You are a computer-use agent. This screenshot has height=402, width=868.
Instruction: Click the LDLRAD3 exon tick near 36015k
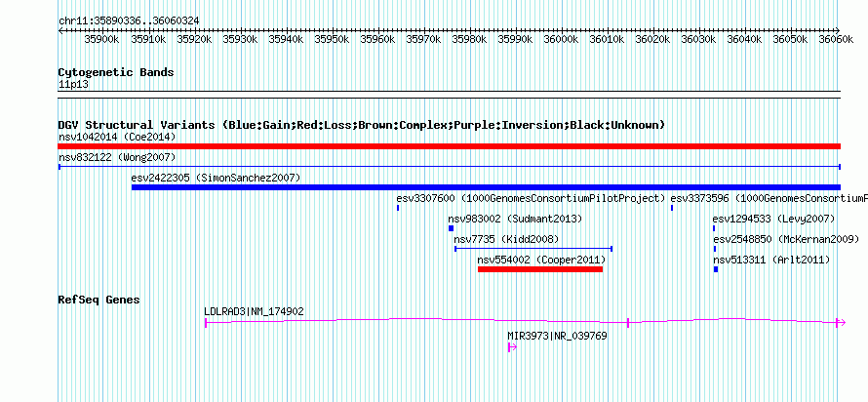click(x=628, y=323)
